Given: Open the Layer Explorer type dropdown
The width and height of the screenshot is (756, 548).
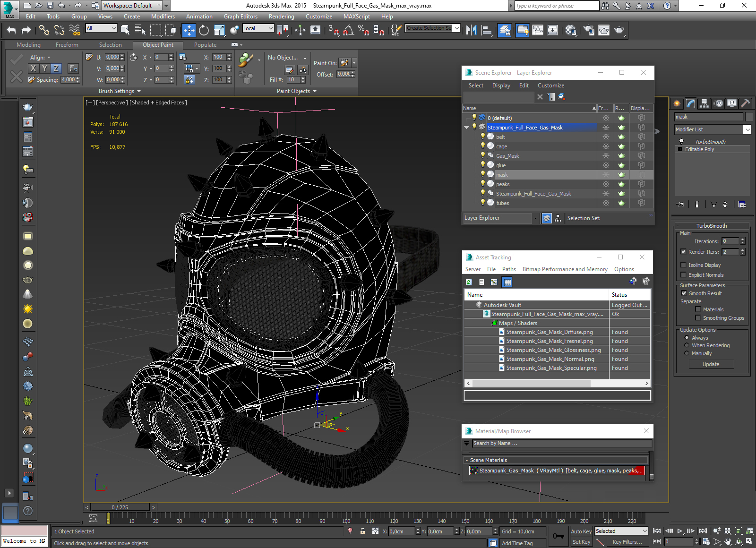Looking at the screenshot, I should [x=535, y=218].
